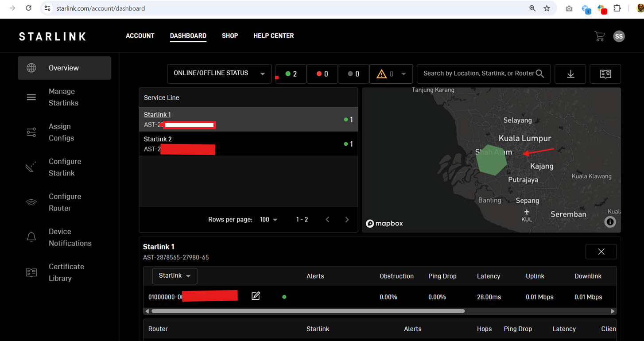This screenshot has width=644, height=341.
Task: Click the map info icon
Action: pos(610,222)
